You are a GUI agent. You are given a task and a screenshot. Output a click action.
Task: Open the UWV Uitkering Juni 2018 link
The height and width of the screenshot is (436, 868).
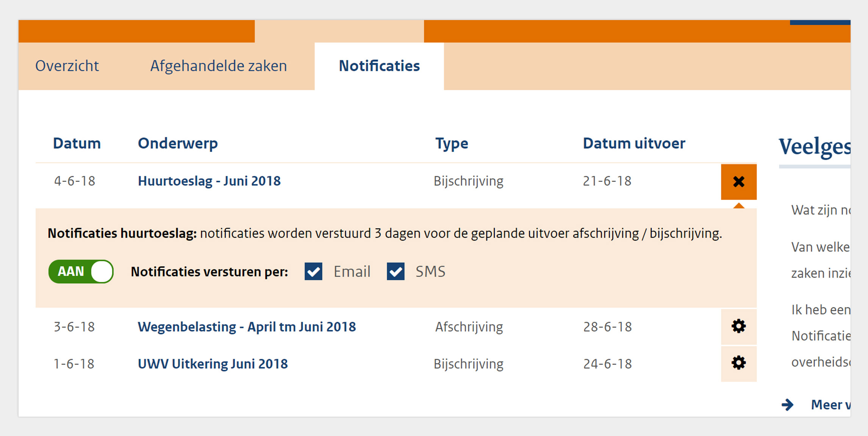pyautogui.click(x=213, y=364)
